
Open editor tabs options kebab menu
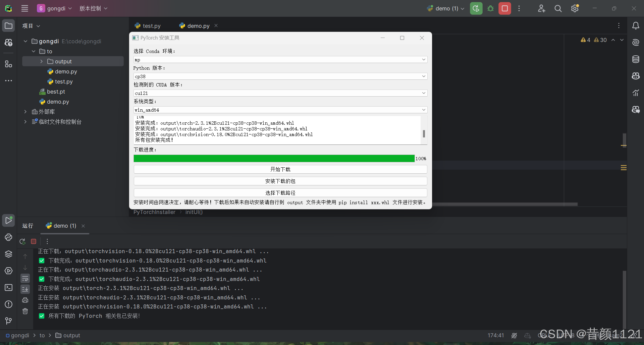coord(619,26)
